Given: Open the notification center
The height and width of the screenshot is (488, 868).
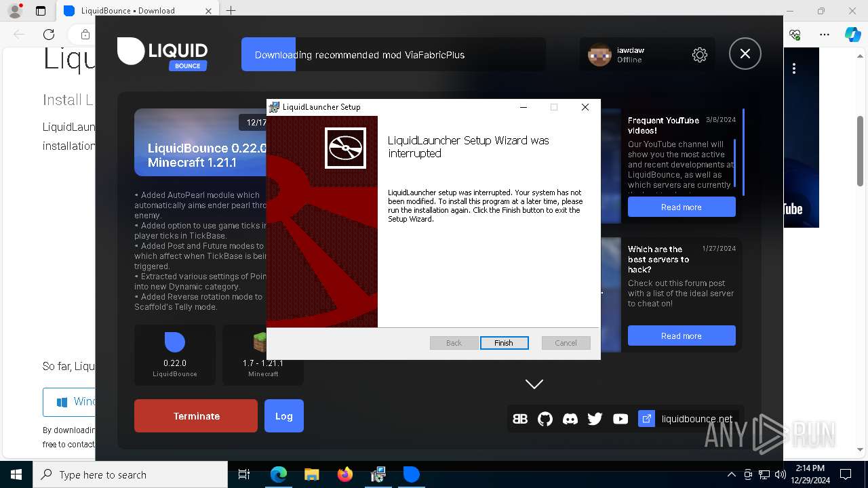Looking at the screenshot, I should (x=846, y=474).
